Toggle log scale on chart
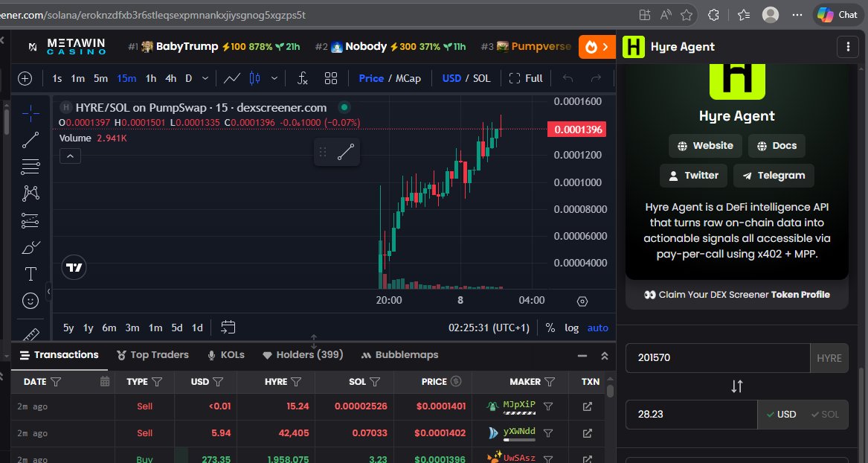Viewport: 868px width, 463px height. coord(572,328)
